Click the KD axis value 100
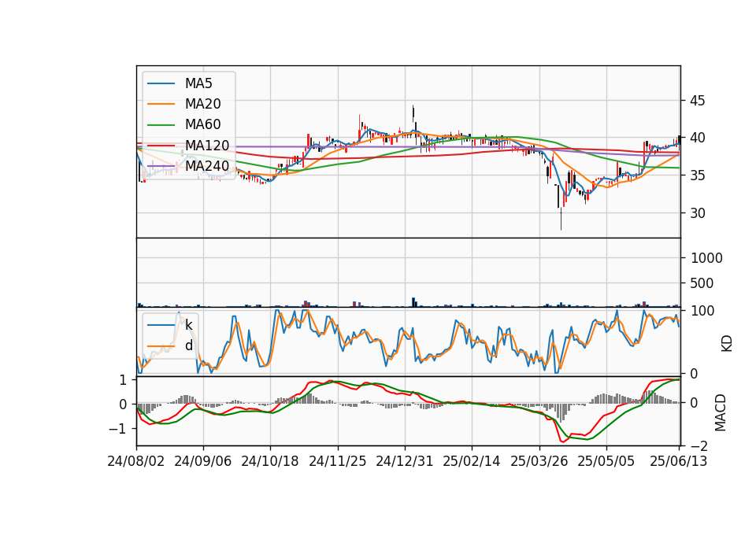This screenshot has width=756, height=543. click(702, 311)
